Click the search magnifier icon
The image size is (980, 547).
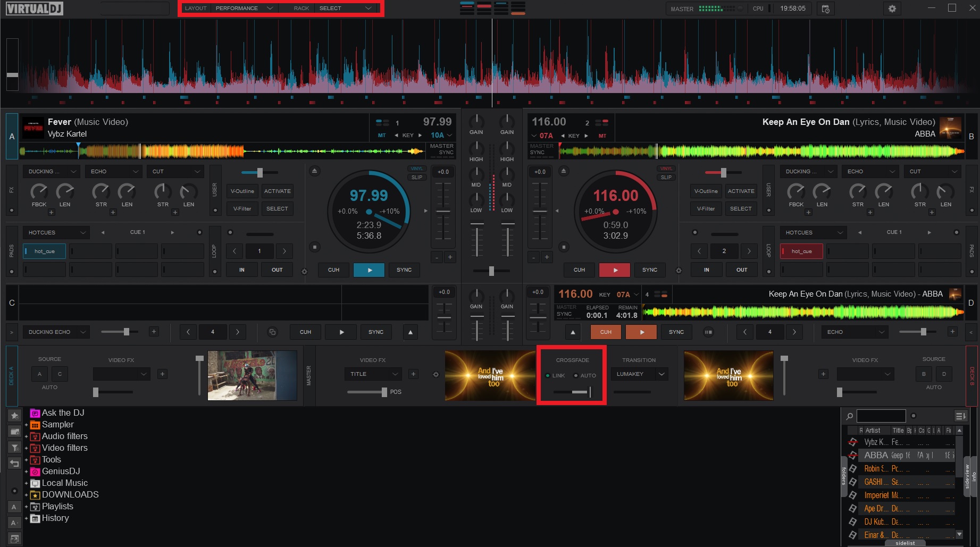click(850, 416)
